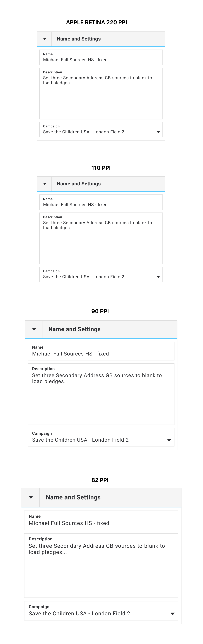Focus the Description text area in 90 PPI panel
Image resolution: width=203 pixels, height=644 pixels.
101,394
